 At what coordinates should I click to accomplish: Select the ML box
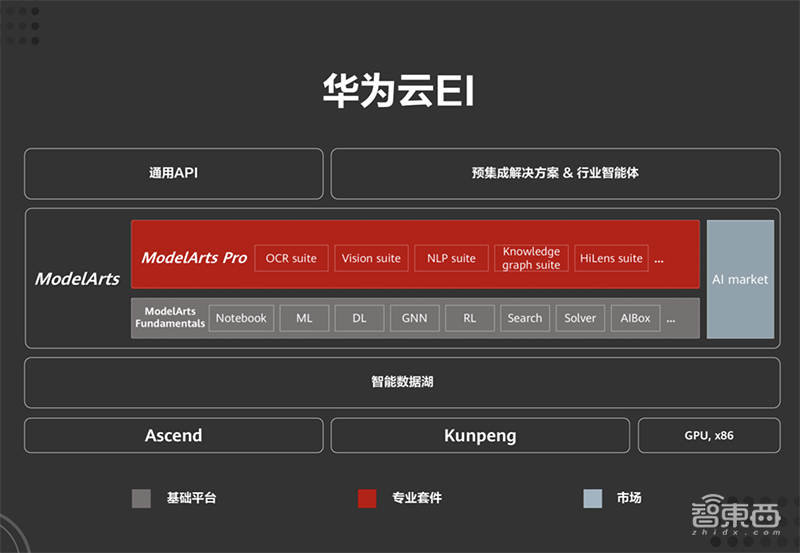tap(304, 318)
